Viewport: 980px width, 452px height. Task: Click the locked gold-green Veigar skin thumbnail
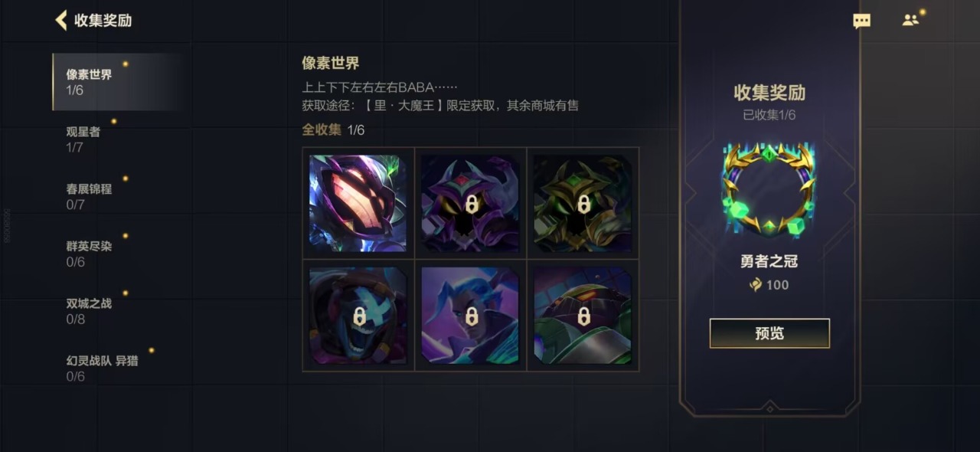(x=583, y=203)
